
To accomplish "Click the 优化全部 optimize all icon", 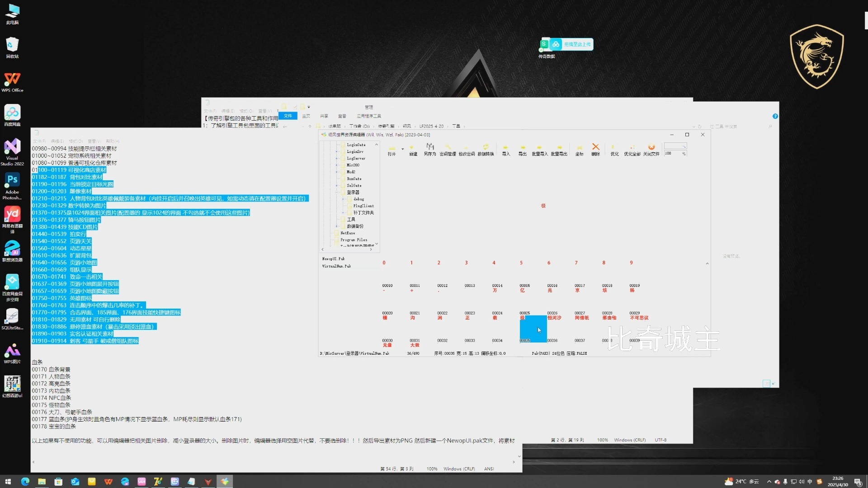I will 632,149.
